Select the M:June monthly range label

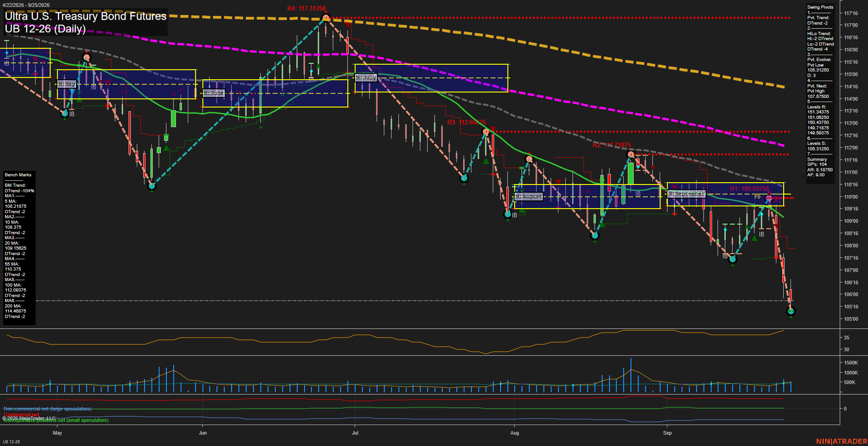click(214, 93)
